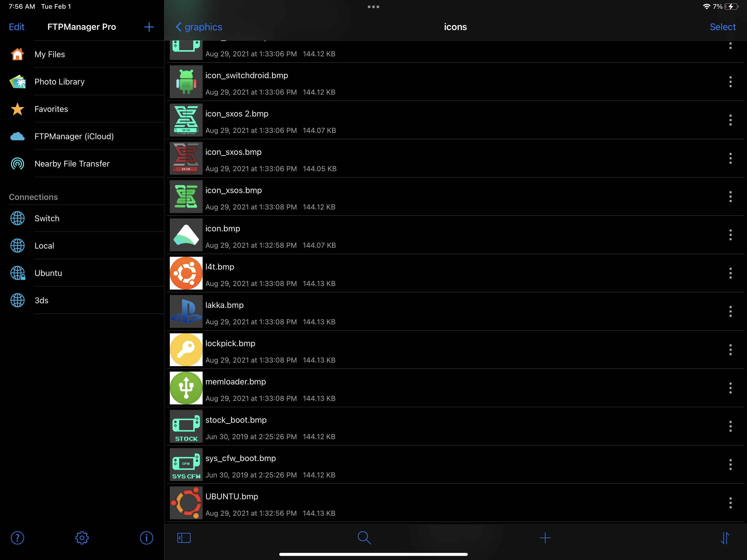Open more options for lakka.bmp
Image resolution: width=747 pixels, height=560 pixels.
730,311
